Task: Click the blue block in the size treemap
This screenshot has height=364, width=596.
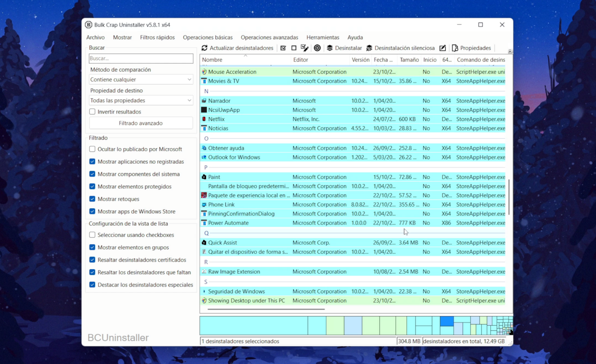Action: point(447,321)
